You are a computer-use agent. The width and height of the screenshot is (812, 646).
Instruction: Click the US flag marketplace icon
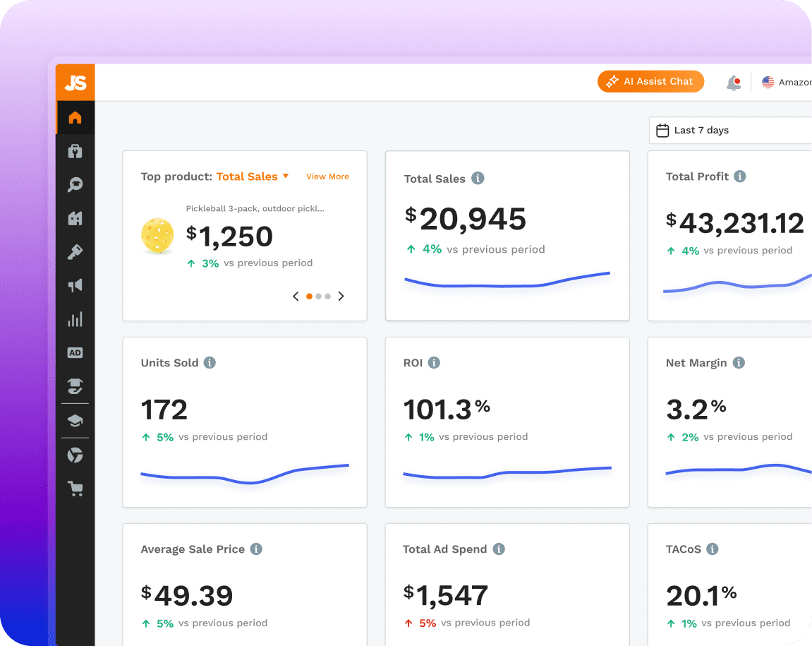768,82
